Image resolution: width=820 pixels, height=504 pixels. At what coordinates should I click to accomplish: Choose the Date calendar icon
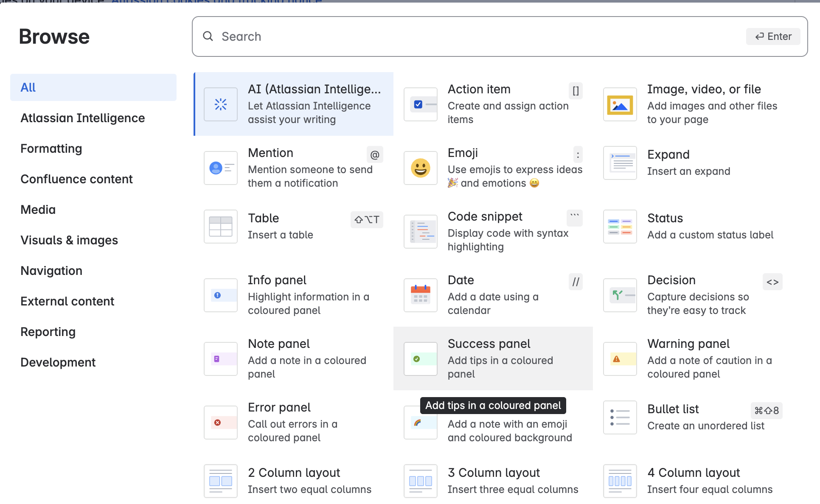421,295
